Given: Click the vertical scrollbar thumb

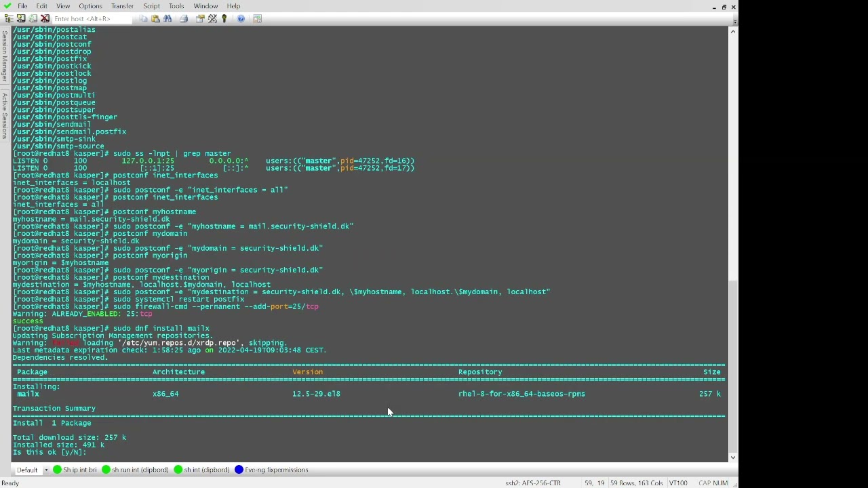Looking at the screenshot, I should (733, 367).
